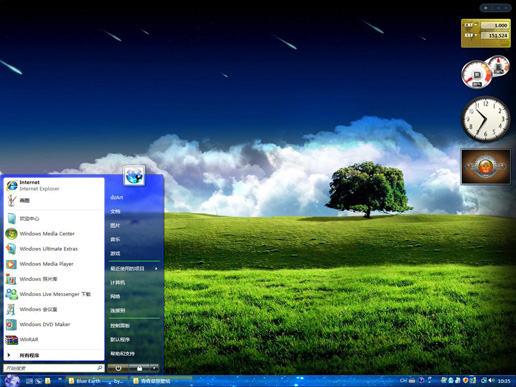Open Windows Live Messenger download entry
The height and width of the screenshot is (387, 516).
[53, 294]
